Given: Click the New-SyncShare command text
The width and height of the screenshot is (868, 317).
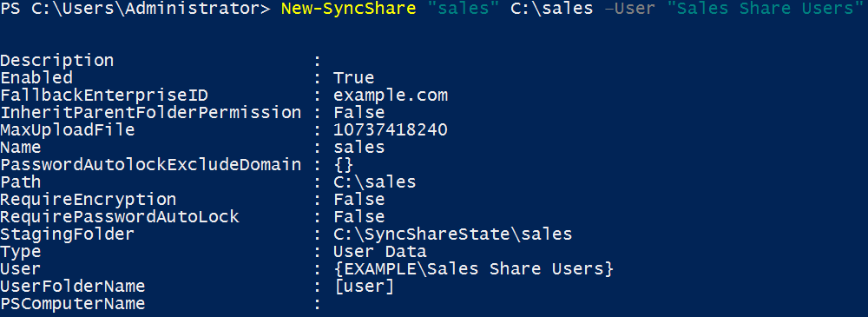Looking at the screenshot, I should pyautogui.click(x=349, y=10).
